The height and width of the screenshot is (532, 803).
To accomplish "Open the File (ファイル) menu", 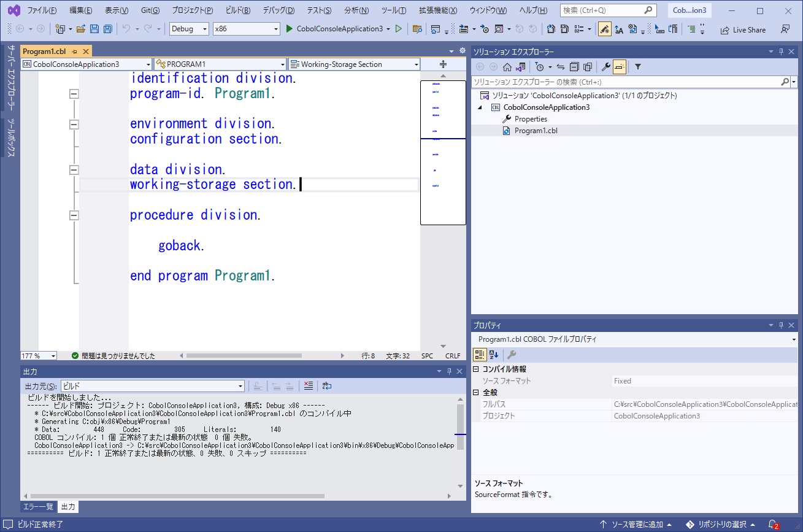I will (42, 10).
